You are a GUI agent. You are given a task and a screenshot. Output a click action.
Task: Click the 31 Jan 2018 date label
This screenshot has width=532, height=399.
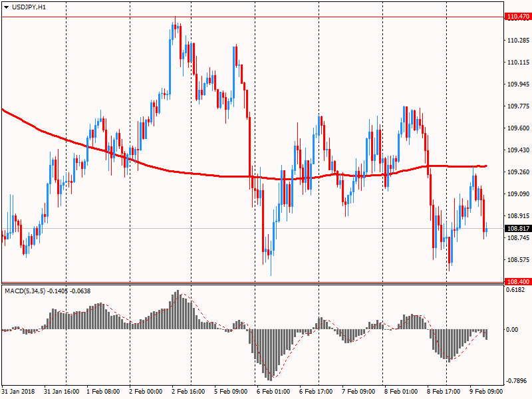(x=19, y=392)
